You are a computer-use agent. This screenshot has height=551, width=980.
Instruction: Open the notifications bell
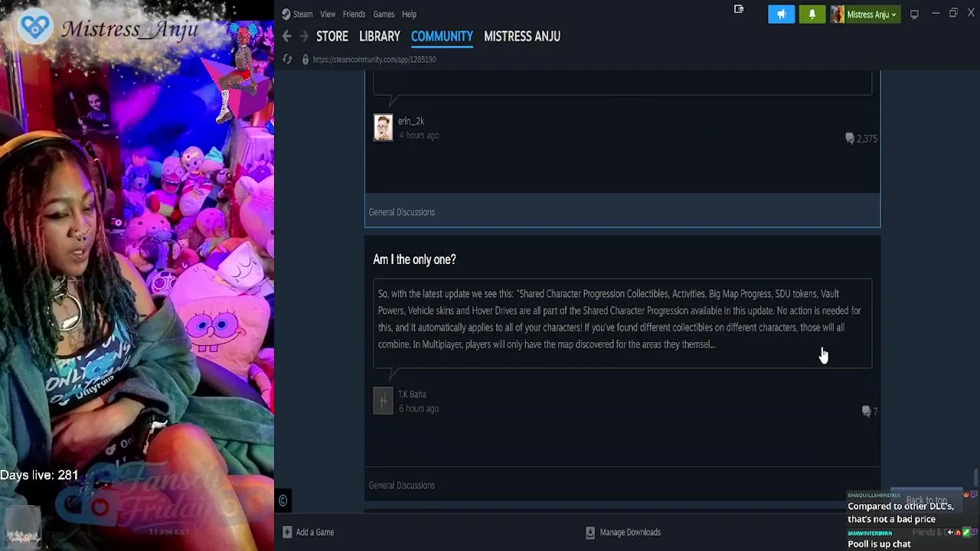pos(812,14)
